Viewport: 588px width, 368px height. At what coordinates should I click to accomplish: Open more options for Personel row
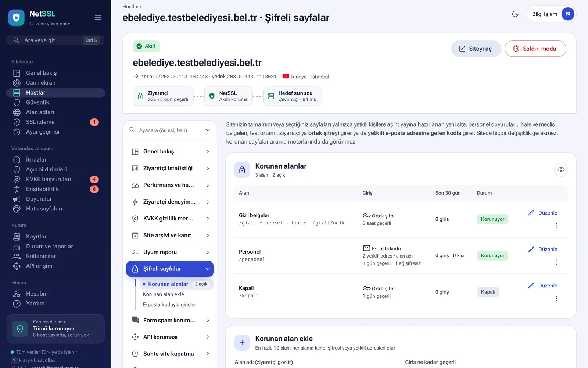coord(556,262)
